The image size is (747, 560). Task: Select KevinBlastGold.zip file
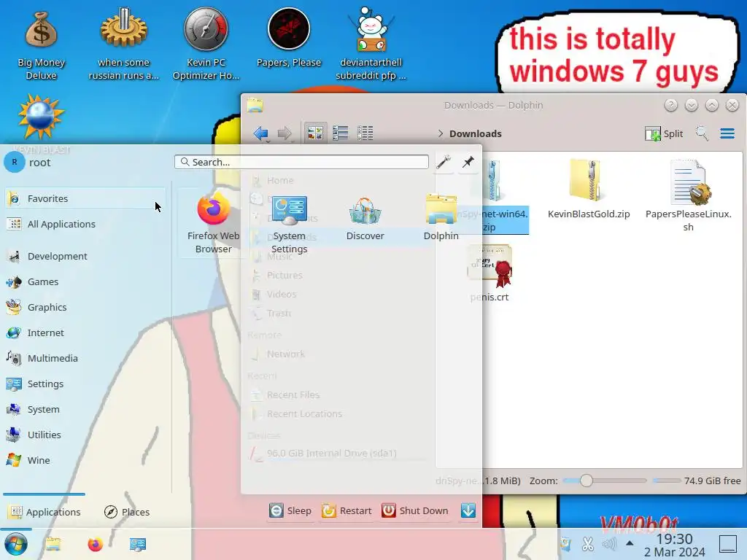click(x=589, y=190)
